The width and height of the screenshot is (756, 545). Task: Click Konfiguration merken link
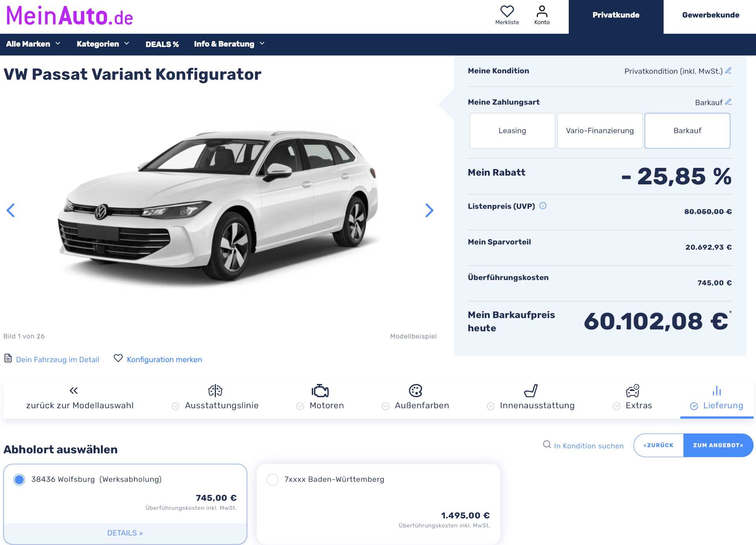(x=164, y=359)
